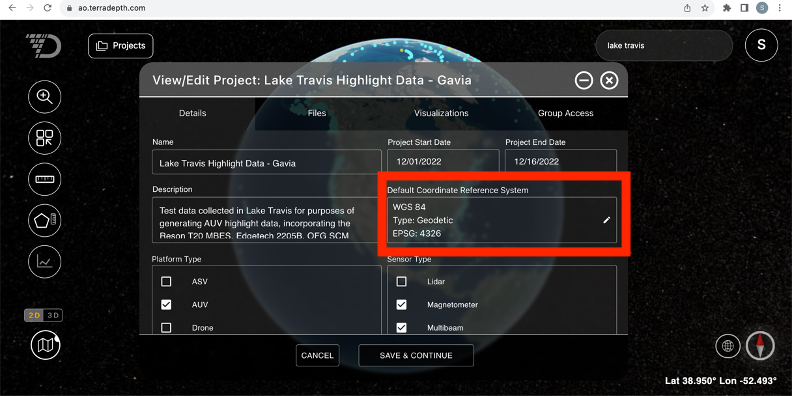Screen dimensions: 792x396
Task: Click the Terradepth logo icon
Action: pos(43,45)
